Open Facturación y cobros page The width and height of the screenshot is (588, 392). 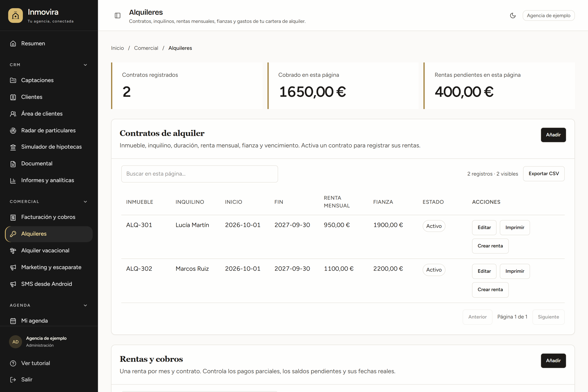tap(49, 217)
